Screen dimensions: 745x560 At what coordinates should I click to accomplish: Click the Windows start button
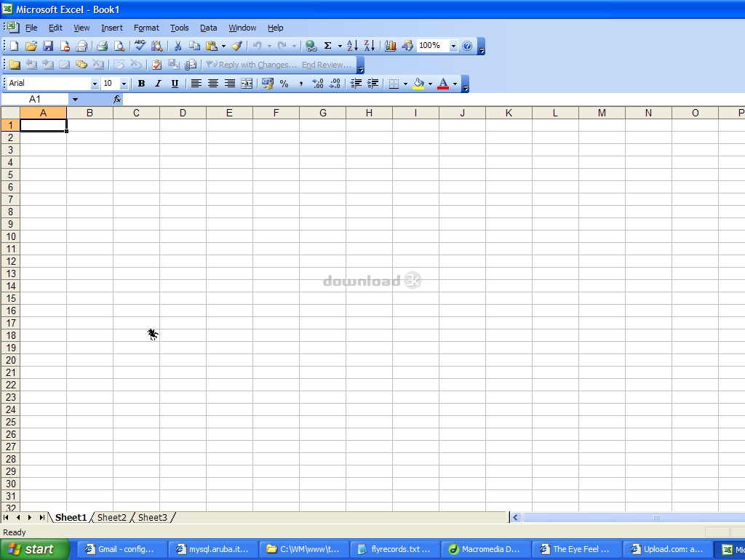click(35, 549)
